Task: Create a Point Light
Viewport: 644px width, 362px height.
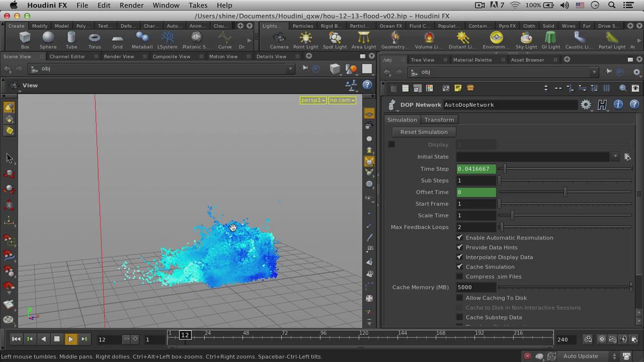Action: pyautogui.click(x=305, y=40)
